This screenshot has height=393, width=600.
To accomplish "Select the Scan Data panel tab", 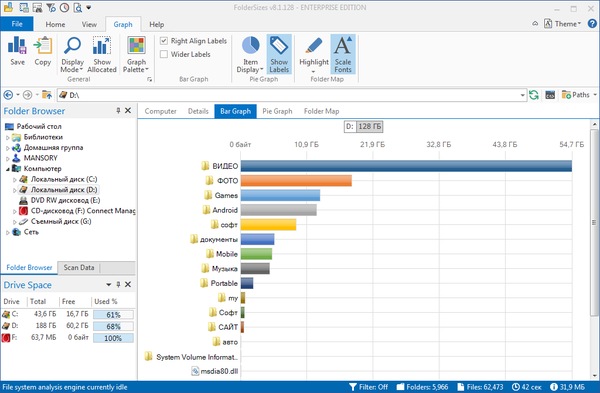I will pos(78,267).
